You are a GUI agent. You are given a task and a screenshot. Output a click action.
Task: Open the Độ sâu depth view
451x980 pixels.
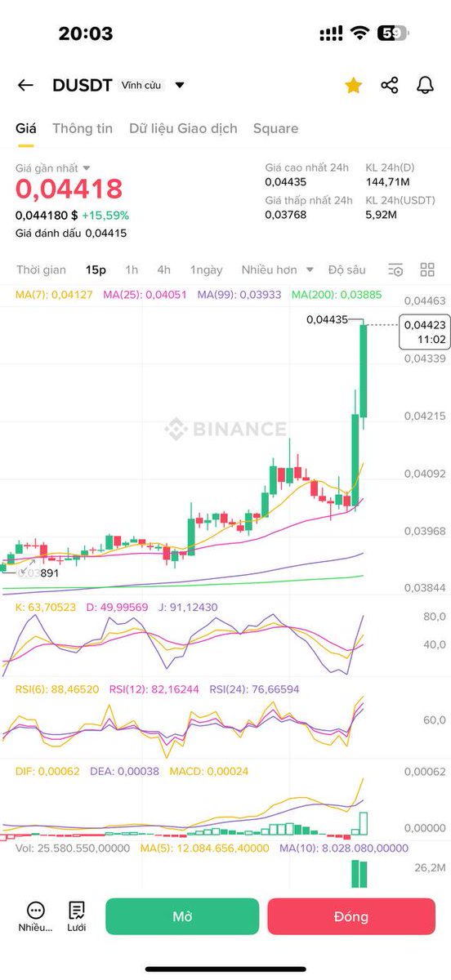[347, 269]
